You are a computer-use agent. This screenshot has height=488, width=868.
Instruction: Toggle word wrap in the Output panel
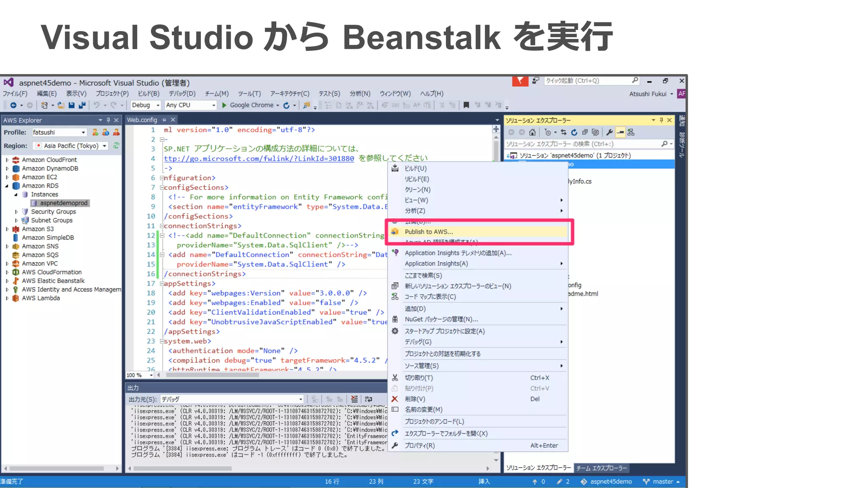368,399
